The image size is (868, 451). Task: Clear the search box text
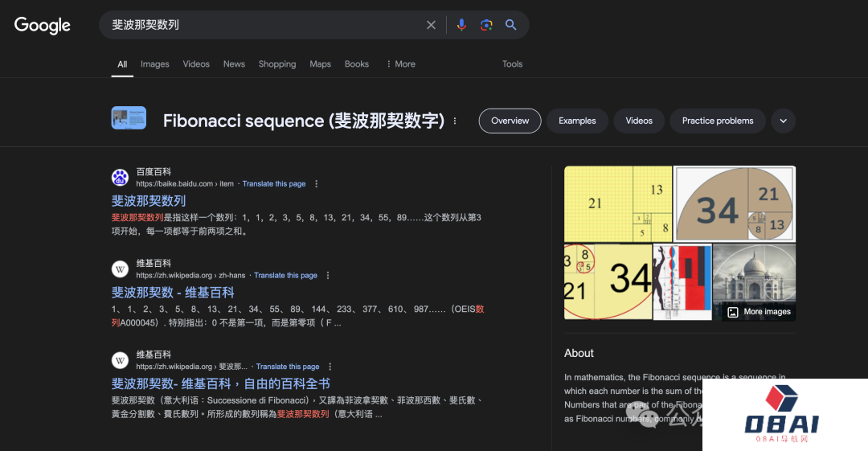pos(431,25)
